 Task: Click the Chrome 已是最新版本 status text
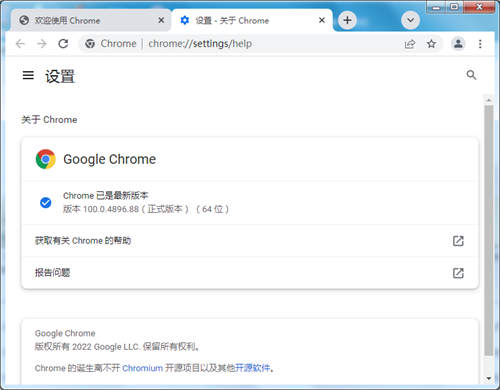tap(106, 195)
